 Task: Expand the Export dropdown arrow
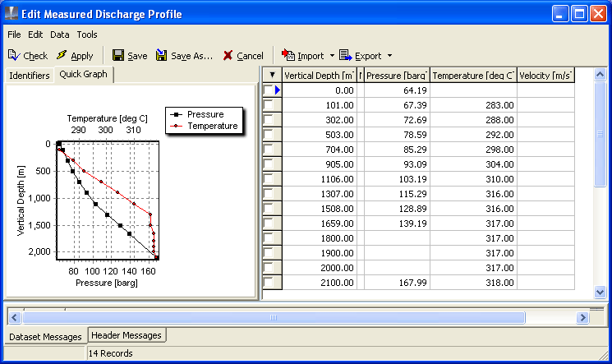389,56
